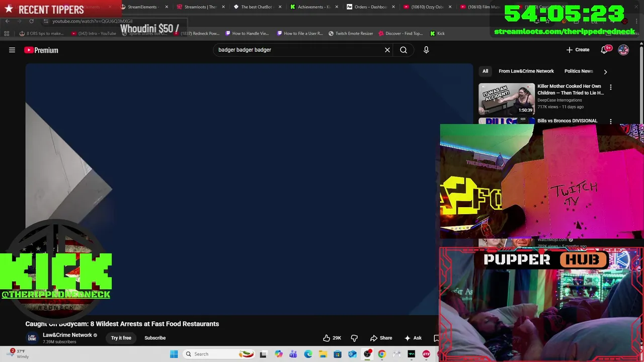The image size is (644, 362).
Task: Open Killer Mother Cooked video title
Action: click(571, 89)
